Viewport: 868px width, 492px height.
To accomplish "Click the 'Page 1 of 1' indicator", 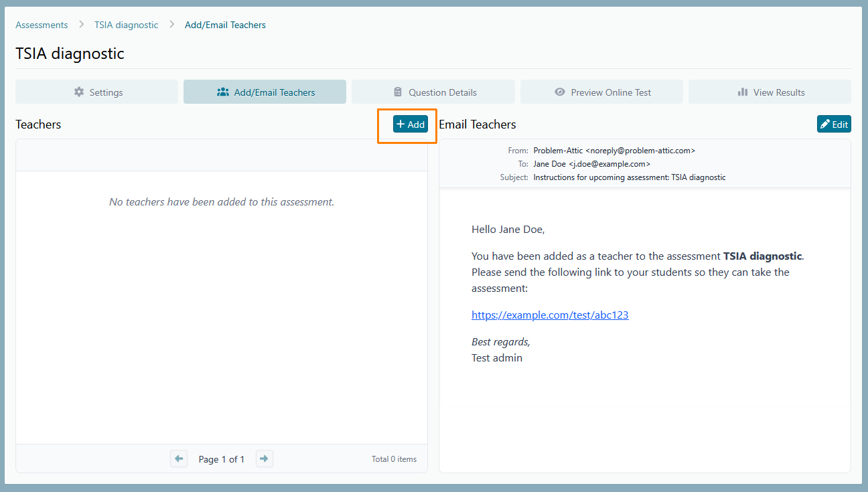I will point(221,459).
